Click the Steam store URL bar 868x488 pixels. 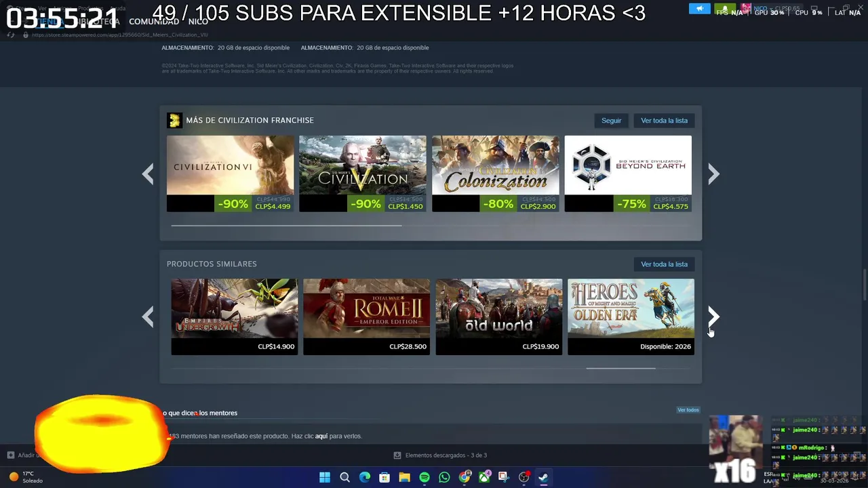click(120, 35)
